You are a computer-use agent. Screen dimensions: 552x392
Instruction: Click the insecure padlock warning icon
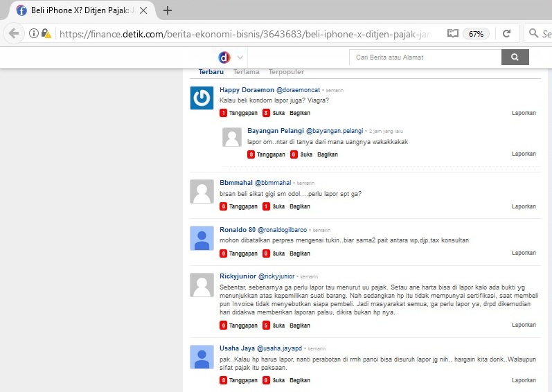[46, 33]
